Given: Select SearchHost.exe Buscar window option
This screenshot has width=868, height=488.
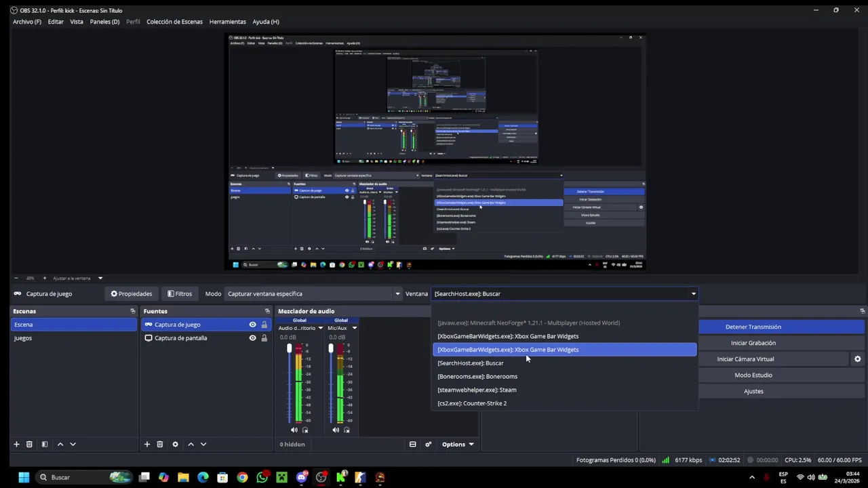Looking at the screenshot, I should pos(564,363).
